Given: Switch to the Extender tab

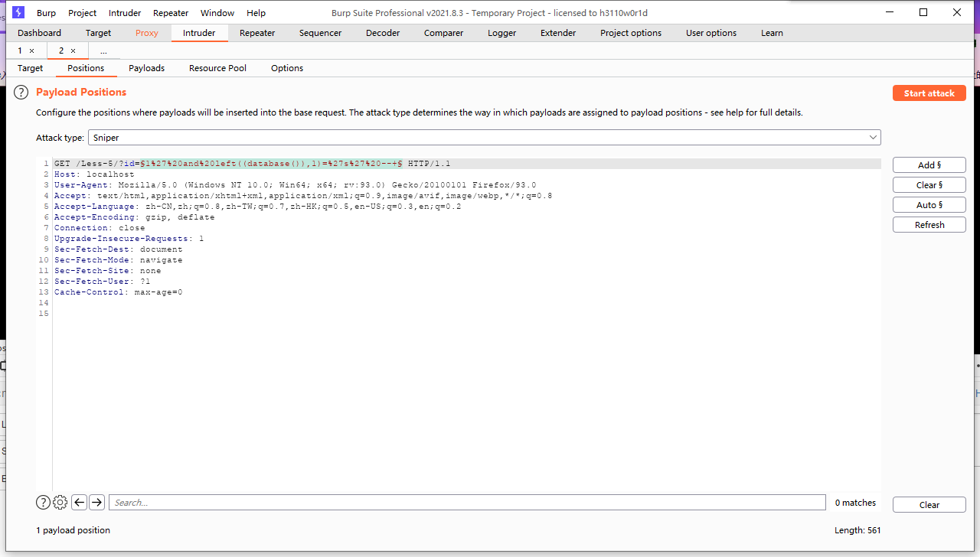Looking at the screenshot, I should (558, 33).
